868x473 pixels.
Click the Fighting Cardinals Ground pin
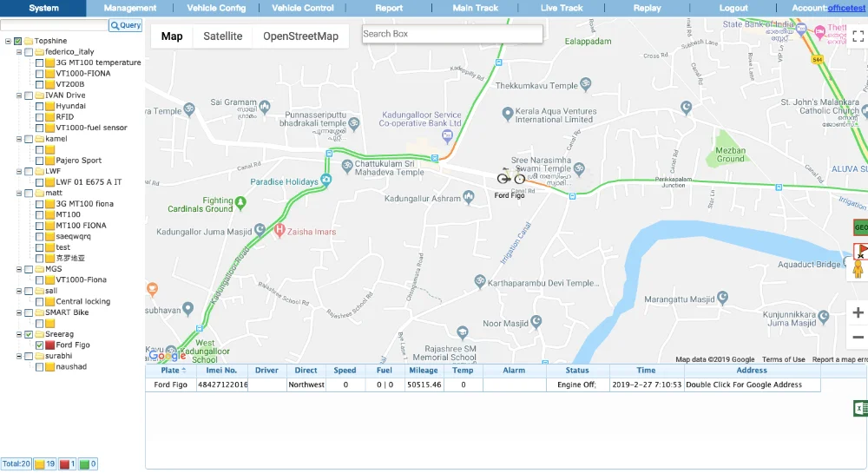coord(240,203)
